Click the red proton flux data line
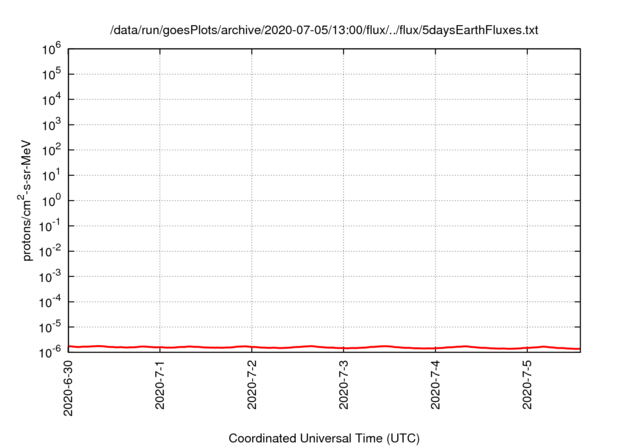Viewport: 640px width, 448px height. pyautogui.click(x=324, y=348)
